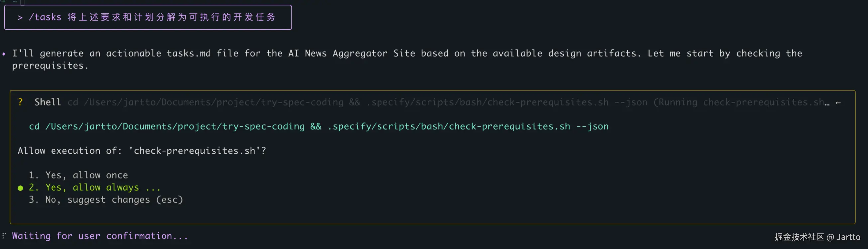868x249 pixels.
Task: Click the Shell tool label
Action: point(48,102)
